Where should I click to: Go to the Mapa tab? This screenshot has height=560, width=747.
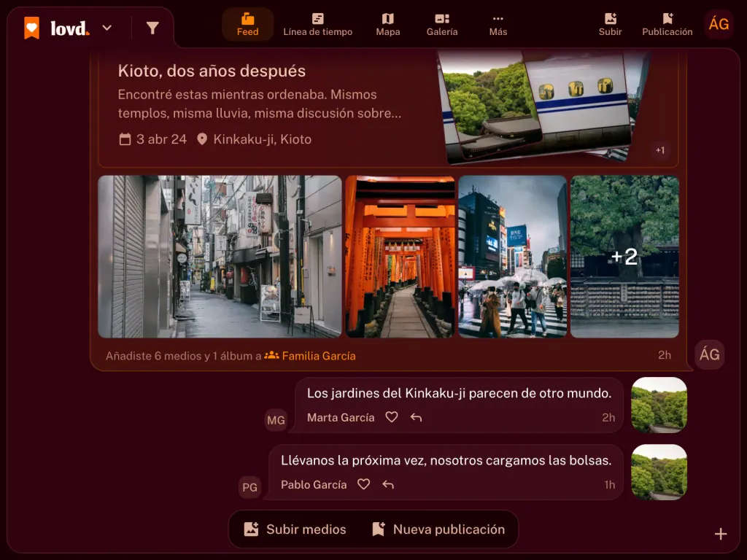[388, 25]
